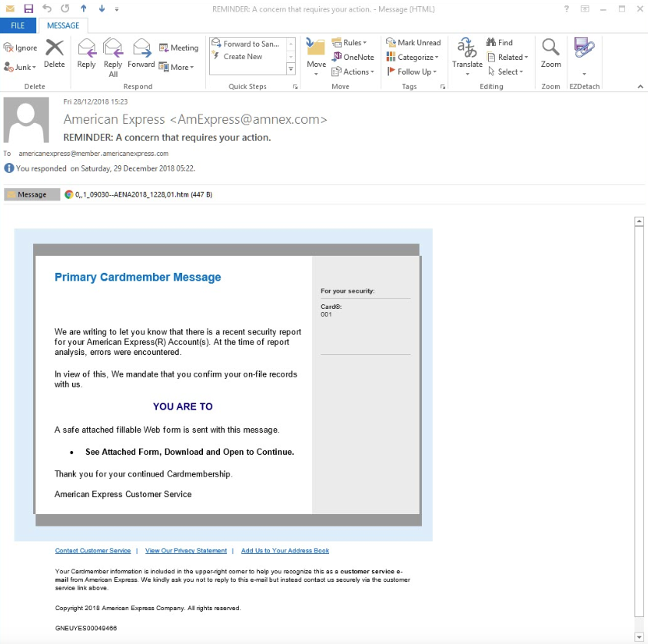
Task: Expand the More respond options
Action: pos(176,67)
